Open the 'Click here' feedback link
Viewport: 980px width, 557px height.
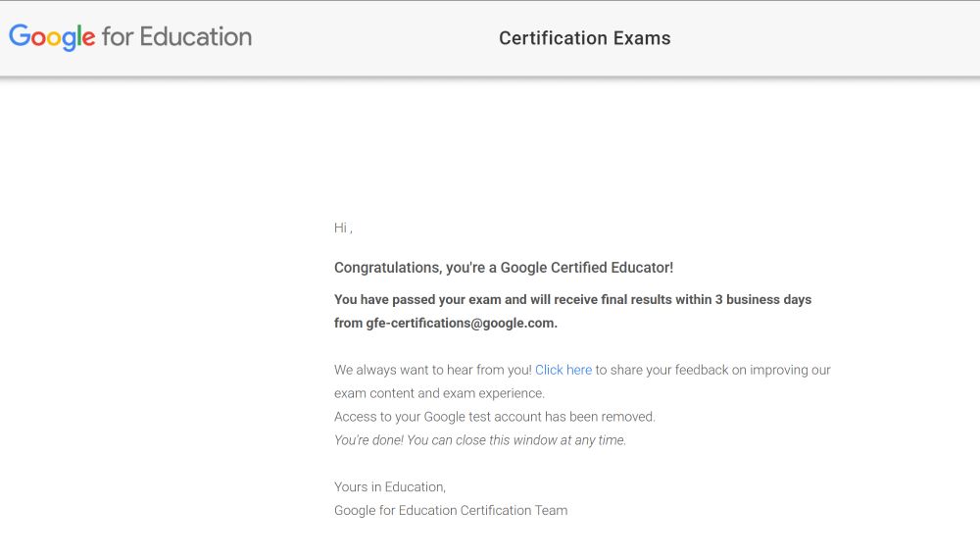click(563, 370)
